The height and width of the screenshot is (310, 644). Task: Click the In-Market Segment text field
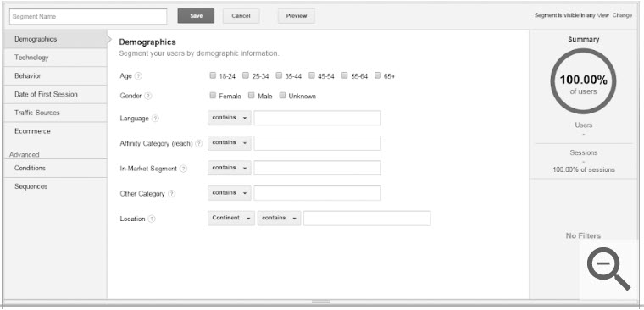click(317, 168)
